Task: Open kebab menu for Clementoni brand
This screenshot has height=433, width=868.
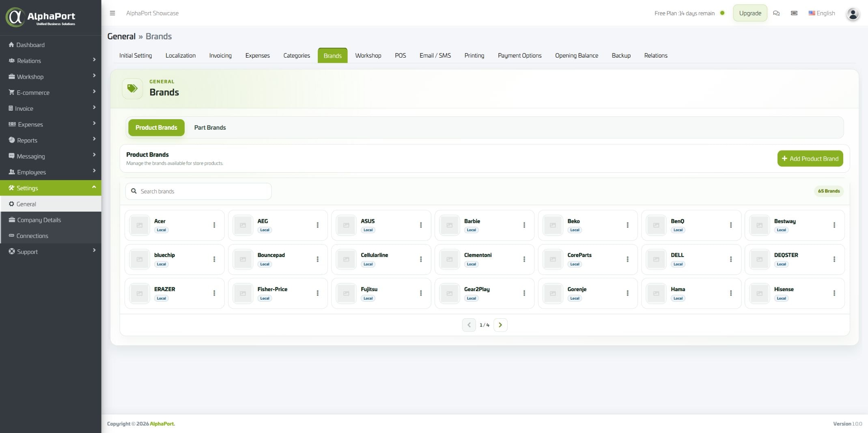Action: [x=524, y=259]
